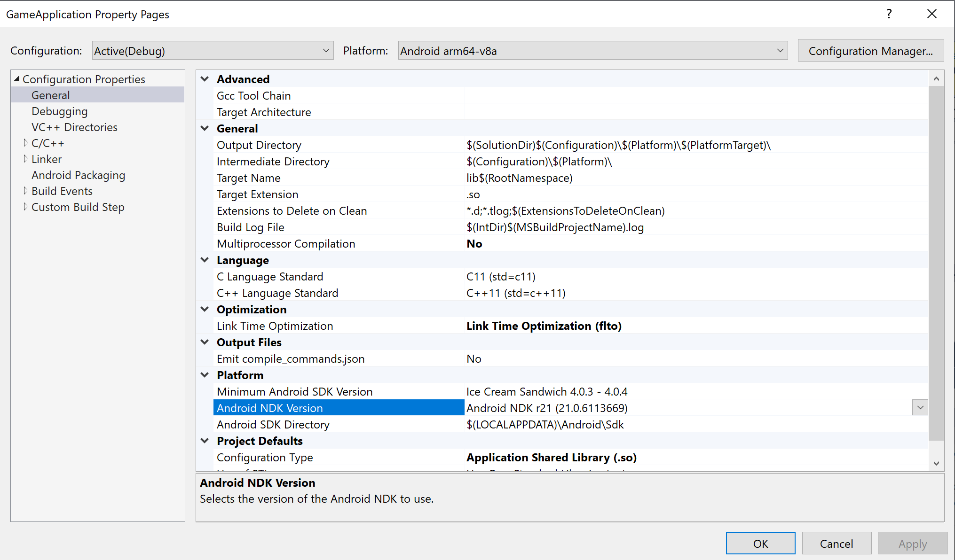The height and width of the screenshot is (560, 955).
Task: Open the Configuration dropdown
Action: tap(325, 51)
